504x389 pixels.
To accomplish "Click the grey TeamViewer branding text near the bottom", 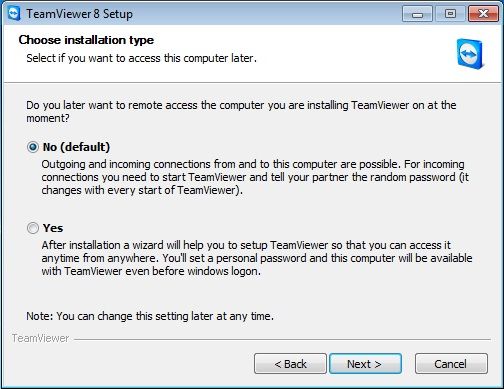I will 40,338.
